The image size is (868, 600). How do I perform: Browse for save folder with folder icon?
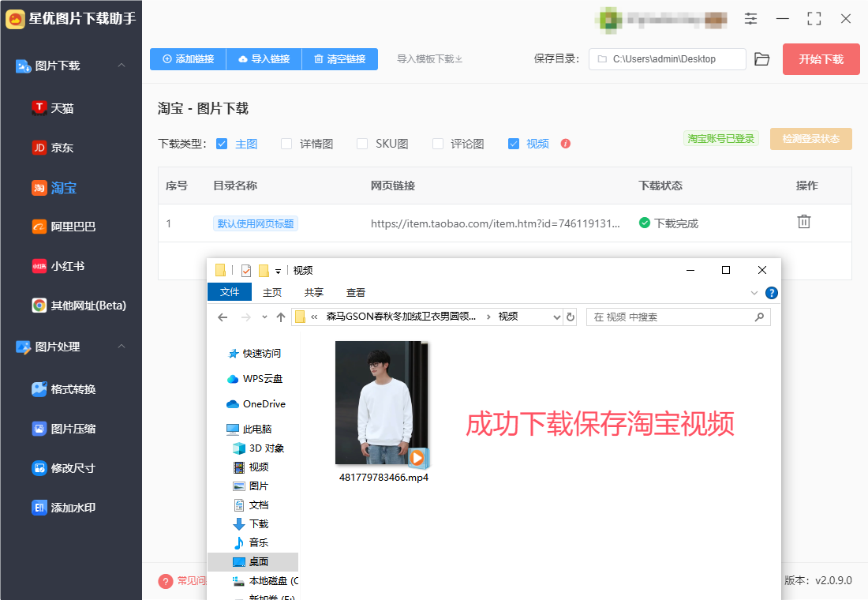[x=761, y=58]
